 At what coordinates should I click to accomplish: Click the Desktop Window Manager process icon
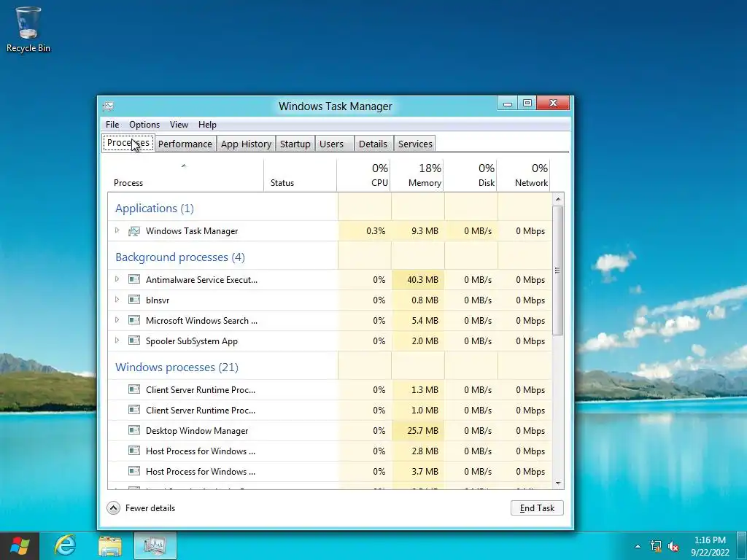coord(134,430)
